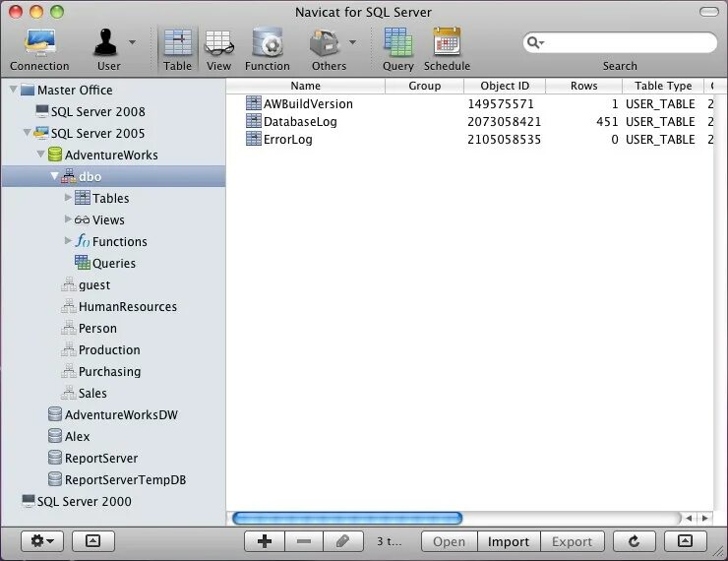This screenshot has height=561, width=728.
Task: Click the AdventureWorks database icon
Action: coord(55,155)
